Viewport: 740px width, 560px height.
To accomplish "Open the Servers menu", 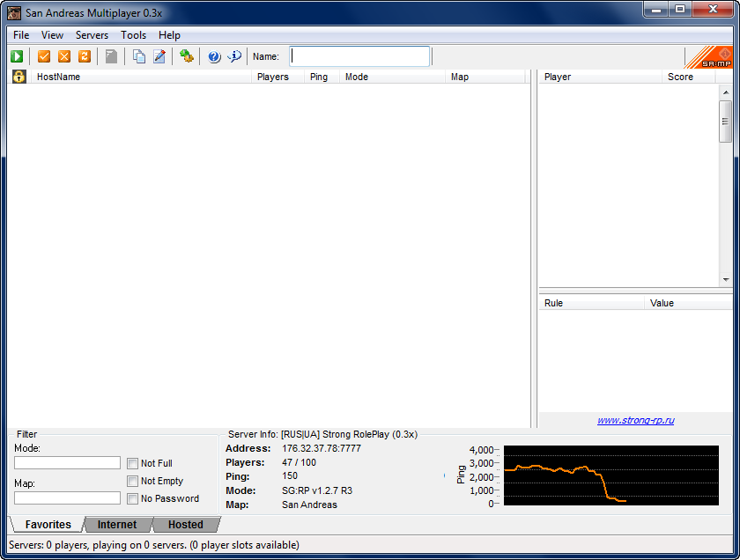I will [x=92, y=35].
